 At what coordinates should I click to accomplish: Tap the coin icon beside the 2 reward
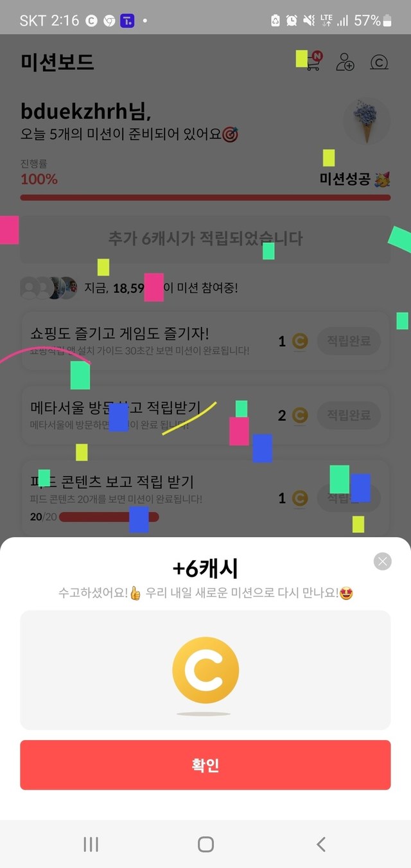click(x=300, y=416)
